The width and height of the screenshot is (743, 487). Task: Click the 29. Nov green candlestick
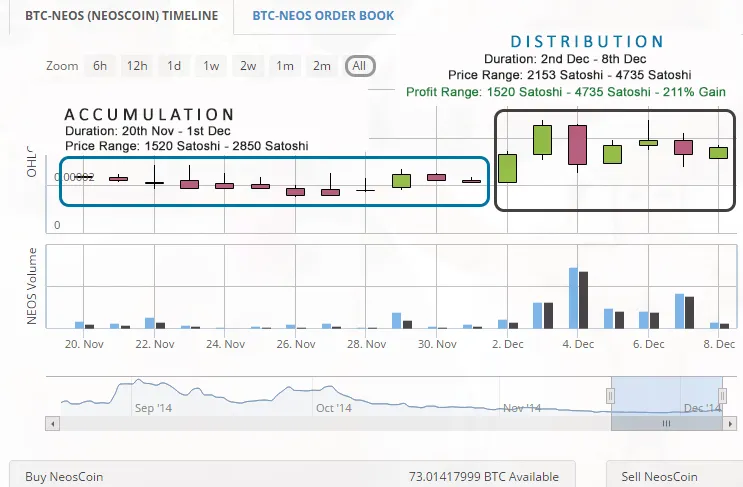[x=401, y=180]
